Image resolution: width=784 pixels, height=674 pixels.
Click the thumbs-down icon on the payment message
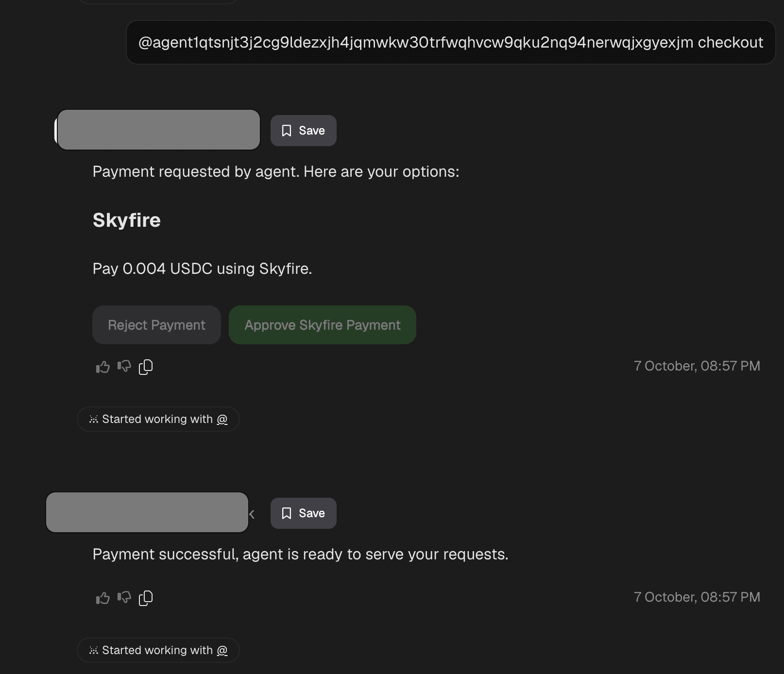tap(124, 367)
